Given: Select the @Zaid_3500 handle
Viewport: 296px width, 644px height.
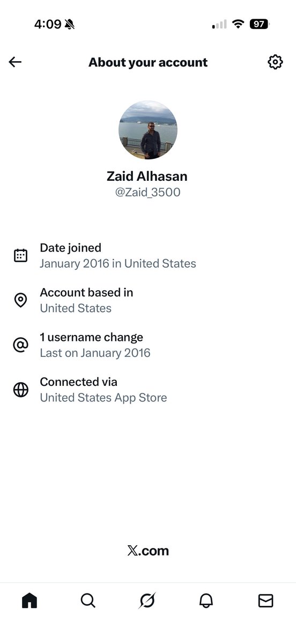Looking at the screenshot, I should point(147,192).
